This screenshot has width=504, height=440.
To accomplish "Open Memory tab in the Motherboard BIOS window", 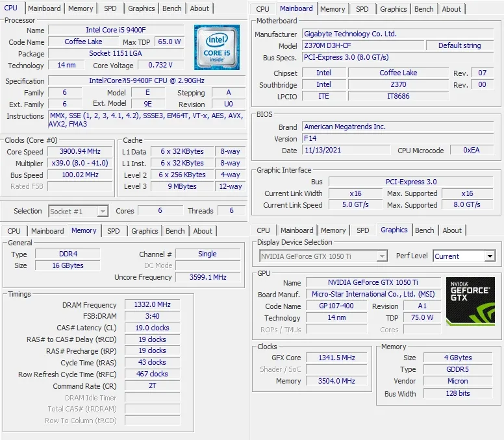I will click(x=333, y=9).
